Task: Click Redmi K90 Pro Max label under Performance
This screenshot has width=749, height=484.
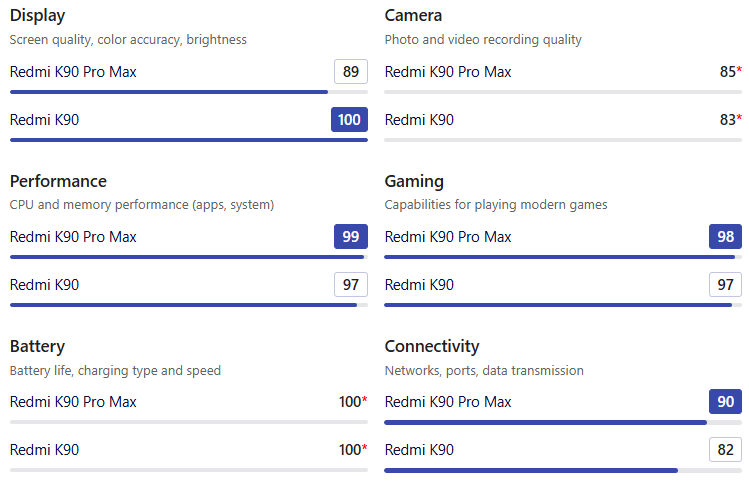Action: coord(73,237)
